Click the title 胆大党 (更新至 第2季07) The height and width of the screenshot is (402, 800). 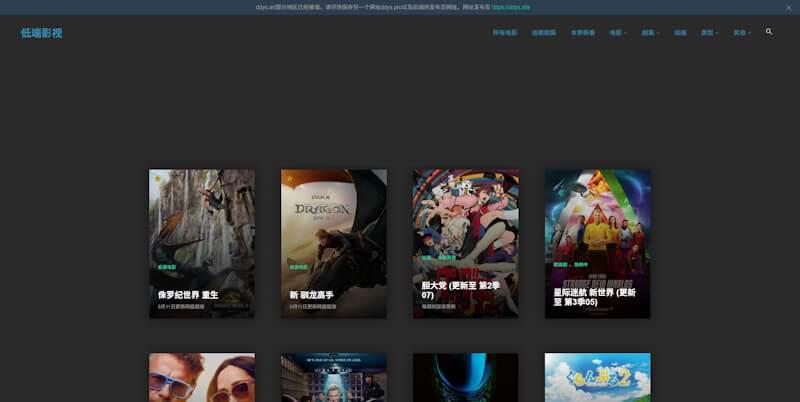tap(460, 290)
